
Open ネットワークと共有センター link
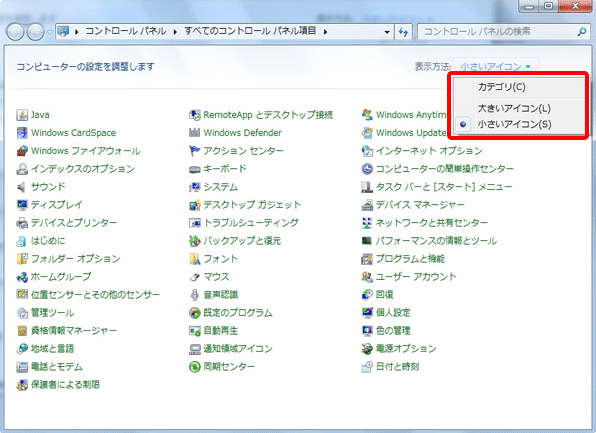pyautogui.click(x=431, y=223)
